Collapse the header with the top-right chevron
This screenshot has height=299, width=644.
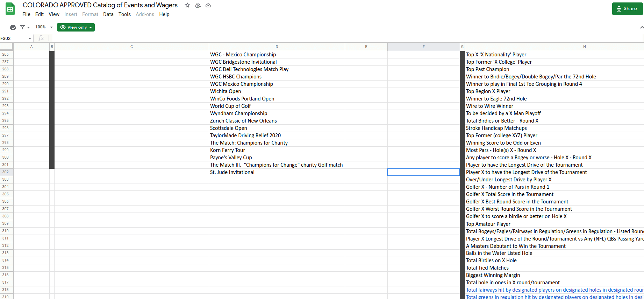[x=641, y=27]
